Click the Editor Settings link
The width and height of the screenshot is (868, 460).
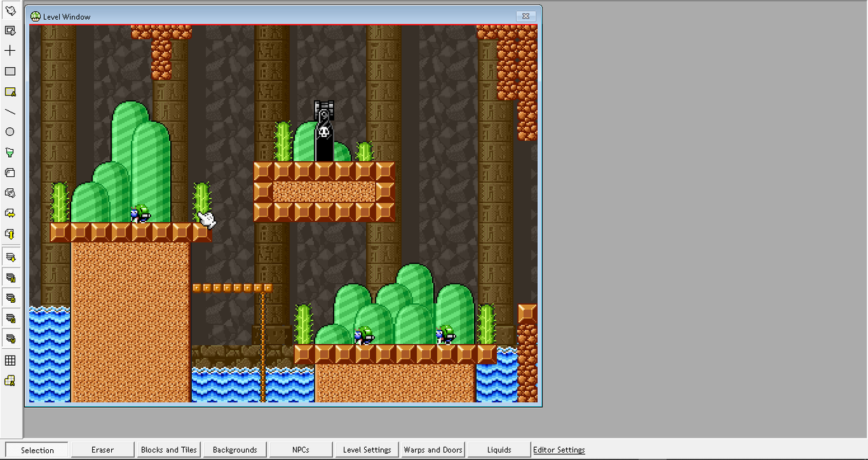[559, 450]
